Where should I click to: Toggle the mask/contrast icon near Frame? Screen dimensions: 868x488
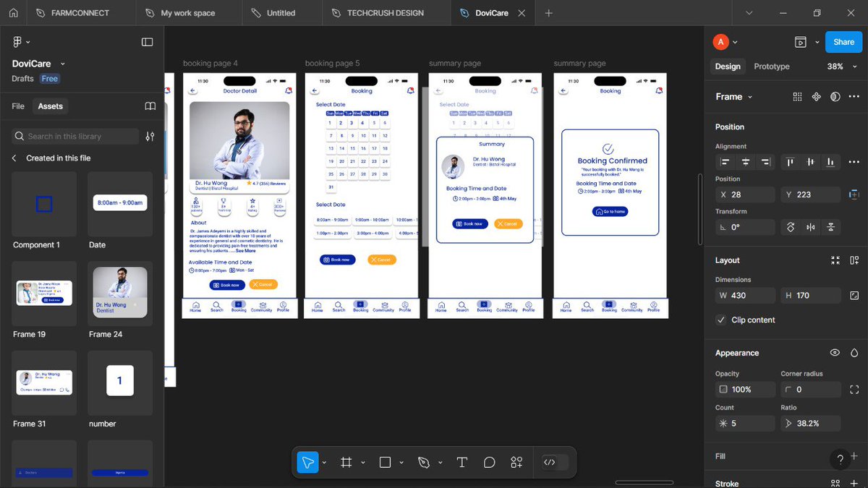(835, 97)
